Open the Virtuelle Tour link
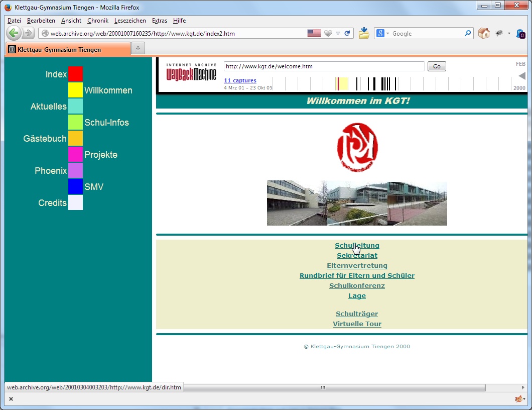Screen dimensions: 532x410 357,324
